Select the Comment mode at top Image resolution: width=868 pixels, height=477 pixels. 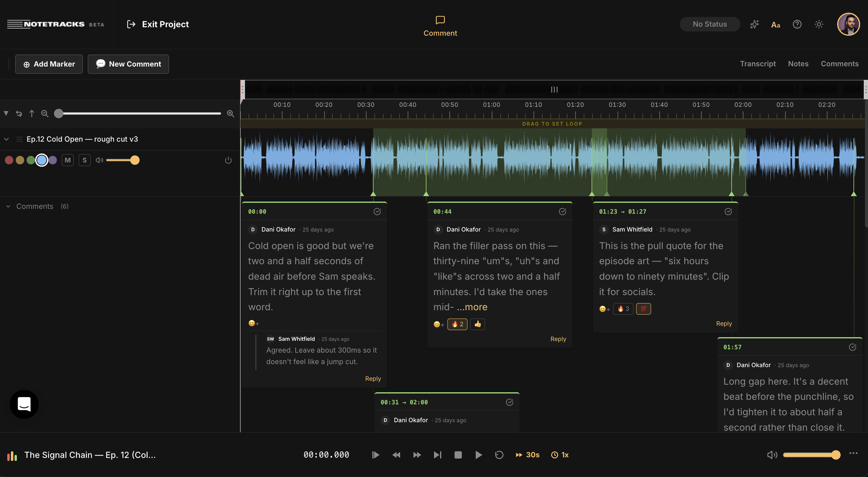click(440, 26)
